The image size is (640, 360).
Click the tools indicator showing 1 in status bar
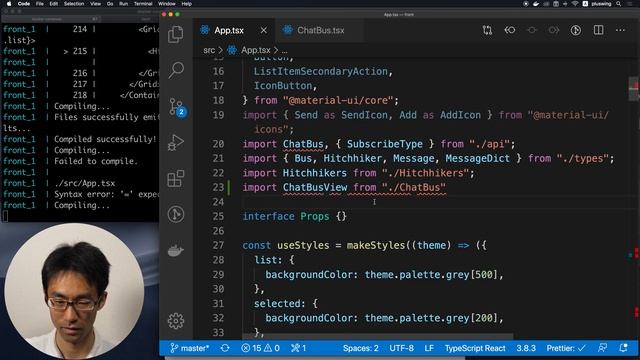[298, 348]
